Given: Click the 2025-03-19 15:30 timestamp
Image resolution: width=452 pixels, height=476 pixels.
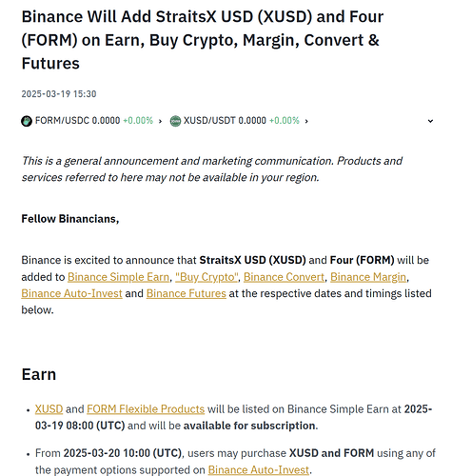Looking at the screenshot, I should tap(59, 94).
